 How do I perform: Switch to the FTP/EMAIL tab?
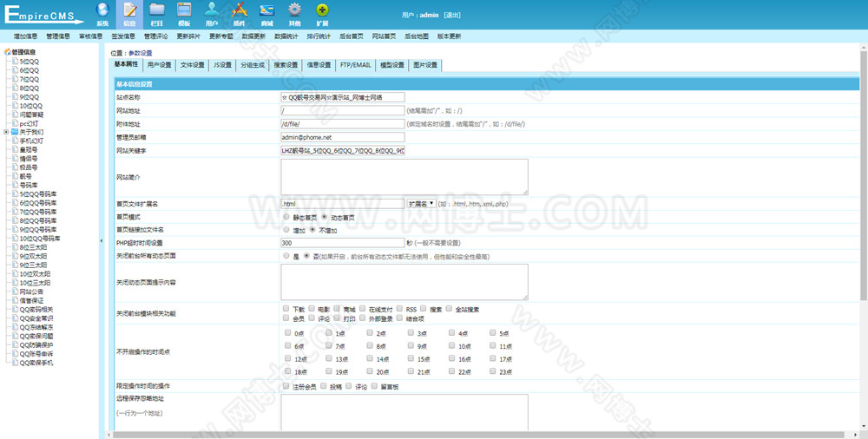tap(355, 65)
